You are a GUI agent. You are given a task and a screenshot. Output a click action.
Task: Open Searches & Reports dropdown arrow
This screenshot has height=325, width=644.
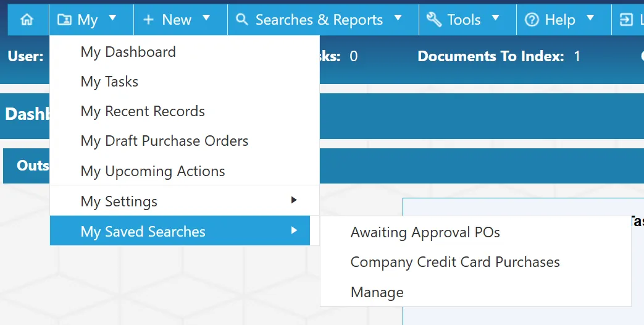(x=398, y=18)
